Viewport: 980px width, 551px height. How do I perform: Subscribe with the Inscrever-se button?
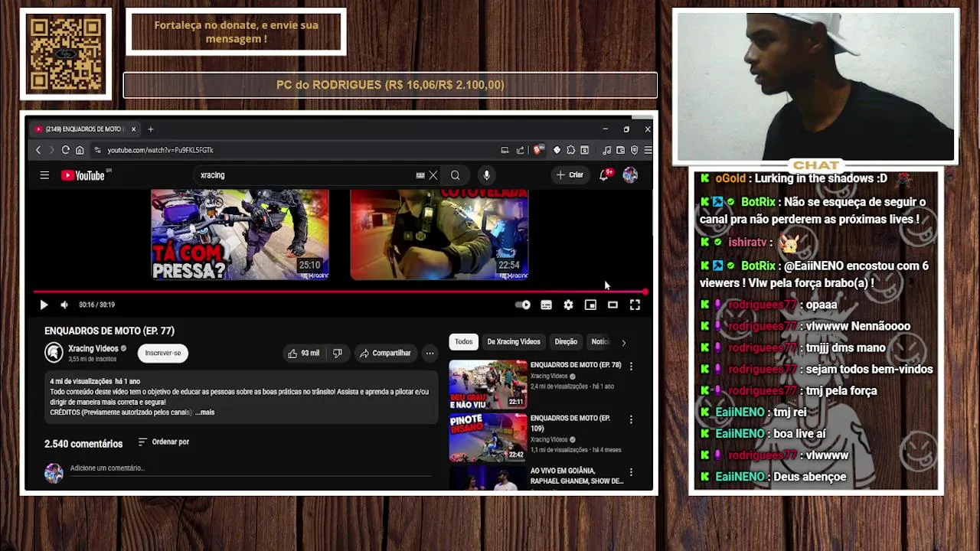point(163,353)
